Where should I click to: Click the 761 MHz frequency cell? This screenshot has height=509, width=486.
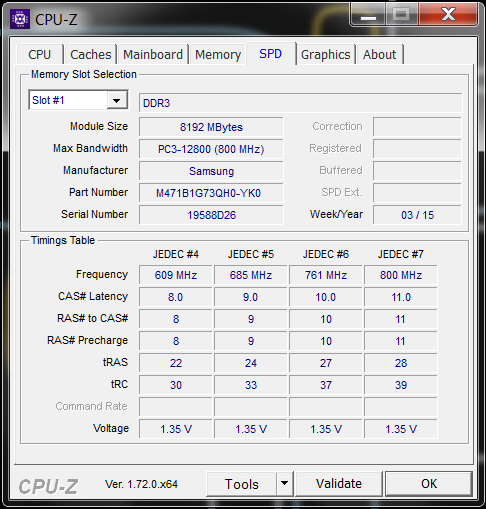pyautogui.click(x=326, y=275)
